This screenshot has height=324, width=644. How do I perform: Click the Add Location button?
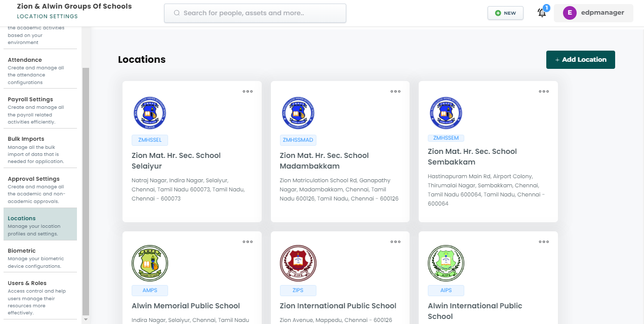tap(580, 60)
